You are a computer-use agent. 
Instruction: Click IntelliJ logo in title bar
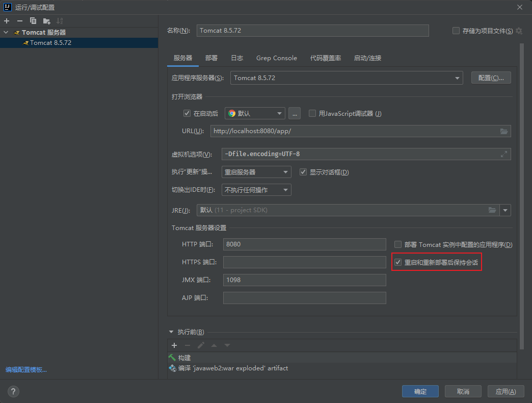7,7
